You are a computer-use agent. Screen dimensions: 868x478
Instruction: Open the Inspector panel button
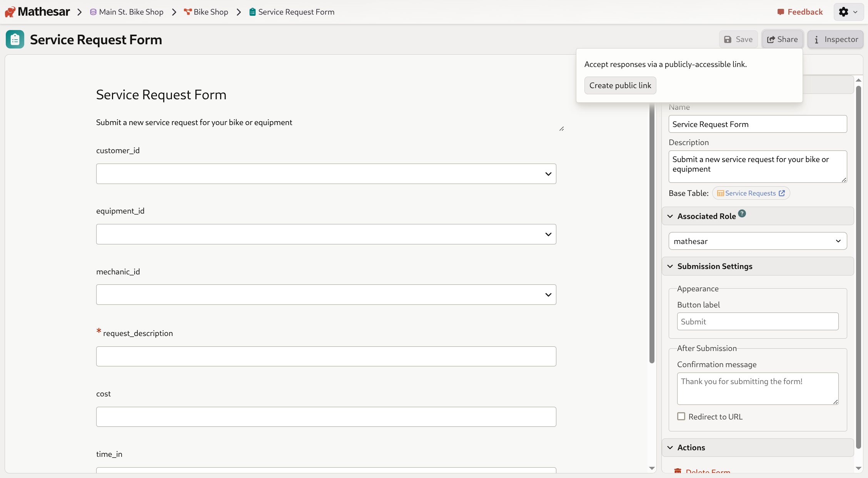click(835, 39)
